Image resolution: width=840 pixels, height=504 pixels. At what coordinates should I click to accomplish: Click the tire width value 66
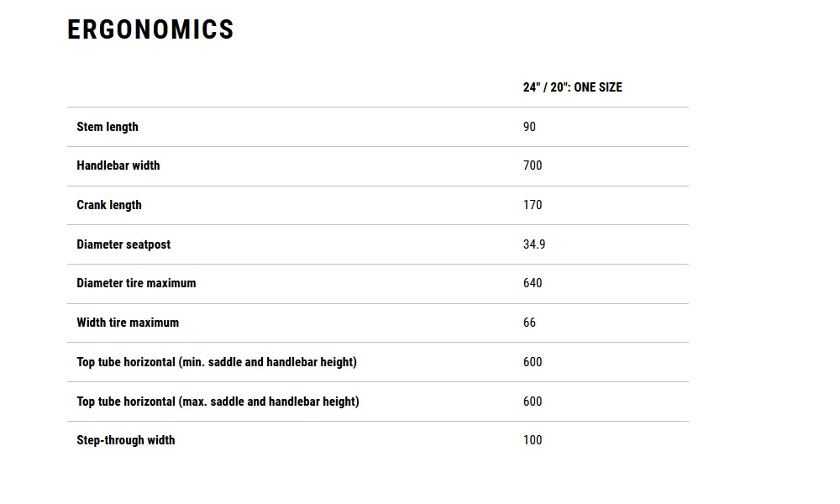click(529, 323)
